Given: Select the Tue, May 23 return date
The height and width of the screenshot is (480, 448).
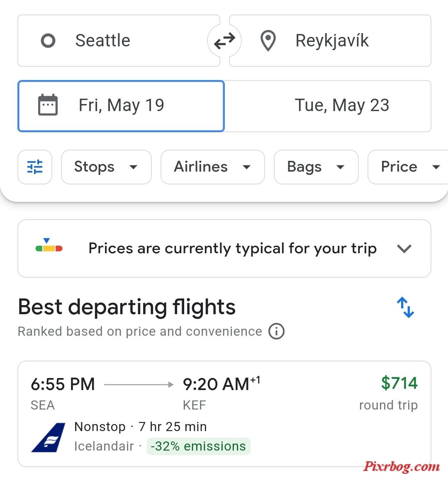Looking at the screenshot, I should pos(328,106).
